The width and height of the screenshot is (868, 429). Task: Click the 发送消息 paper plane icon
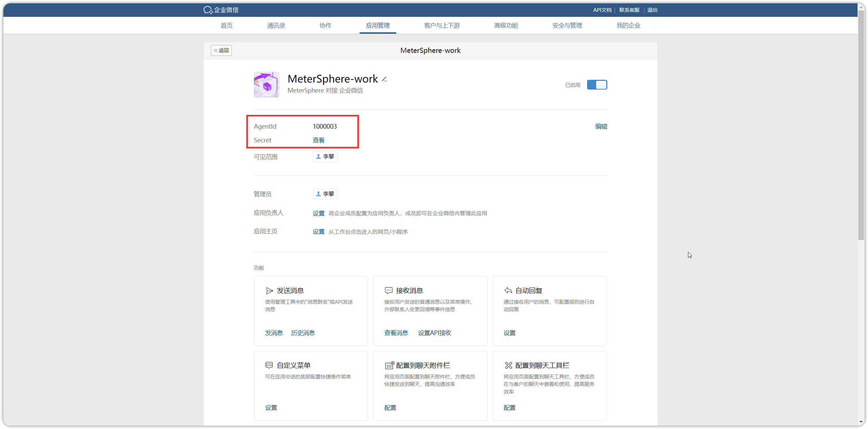pos(269,291)
